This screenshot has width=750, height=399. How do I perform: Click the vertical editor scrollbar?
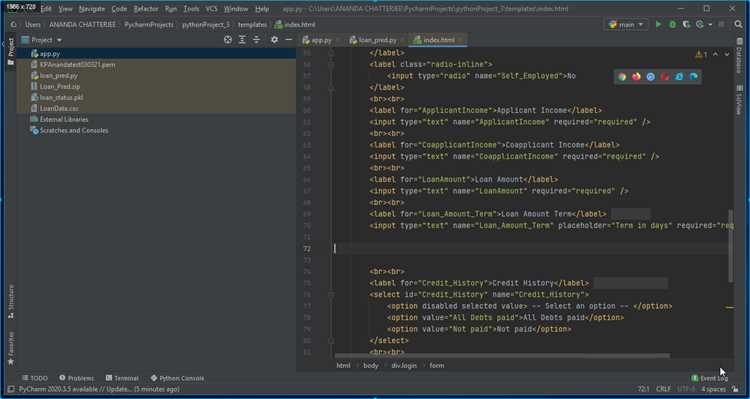click(x=730, y=245)
